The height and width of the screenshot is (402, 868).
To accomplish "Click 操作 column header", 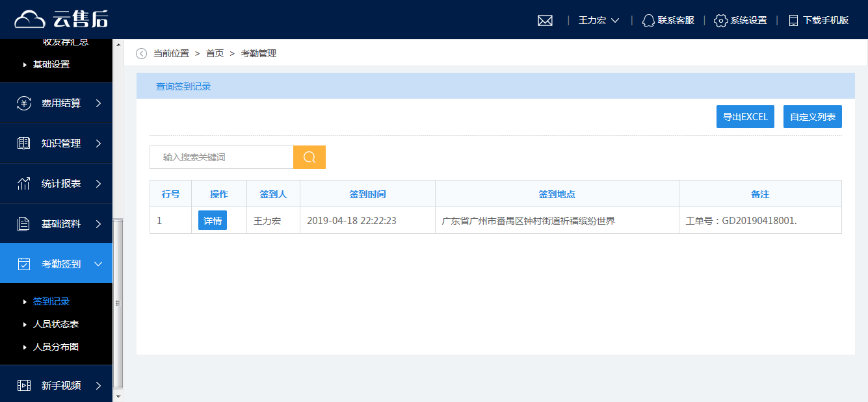I will [219, 194].
